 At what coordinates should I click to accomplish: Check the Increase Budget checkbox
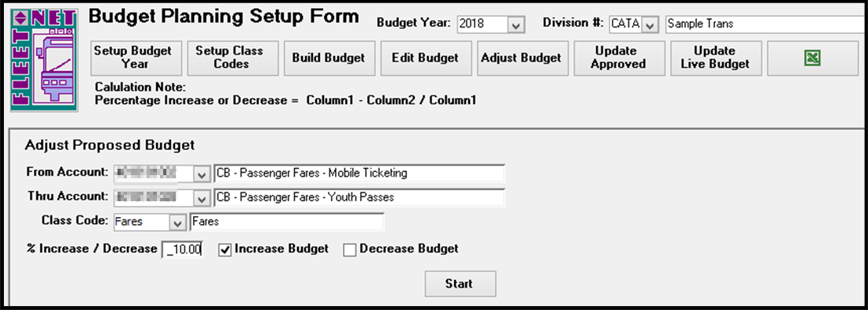pos(225,250)
